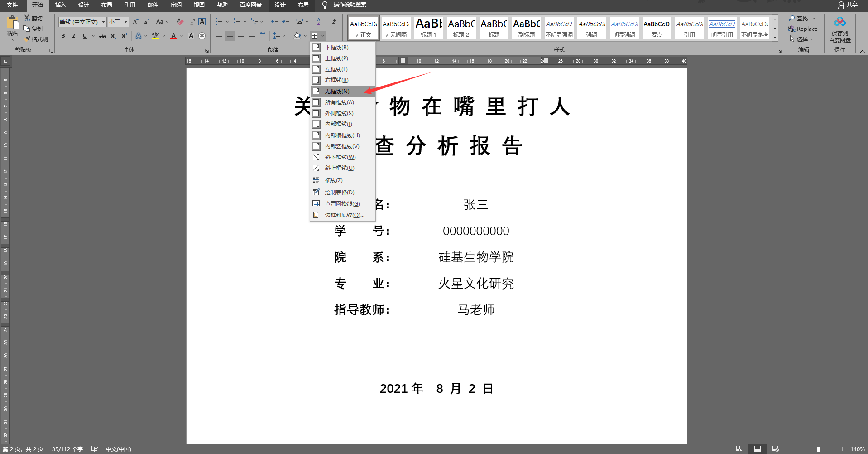The image size is (868, 454).
Task: Toggle Bold formatting
Action: click(63, 36)
